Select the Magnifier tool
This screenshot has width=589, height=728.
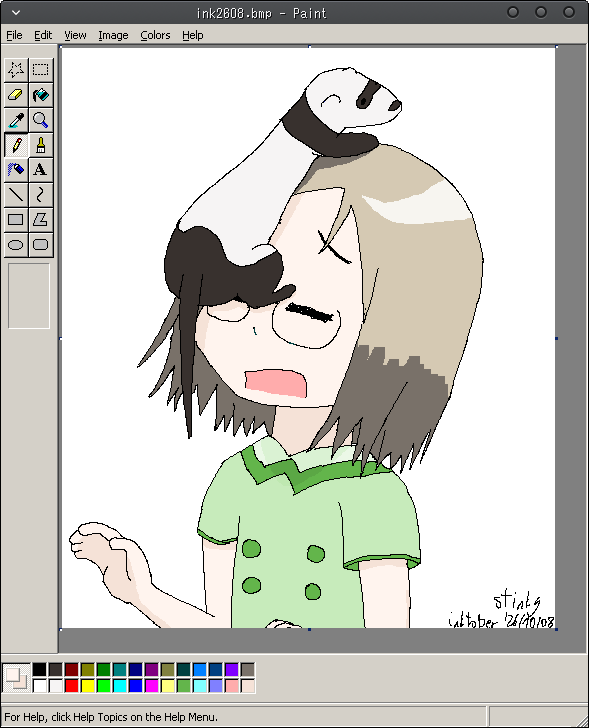click(x=41, y=120)
